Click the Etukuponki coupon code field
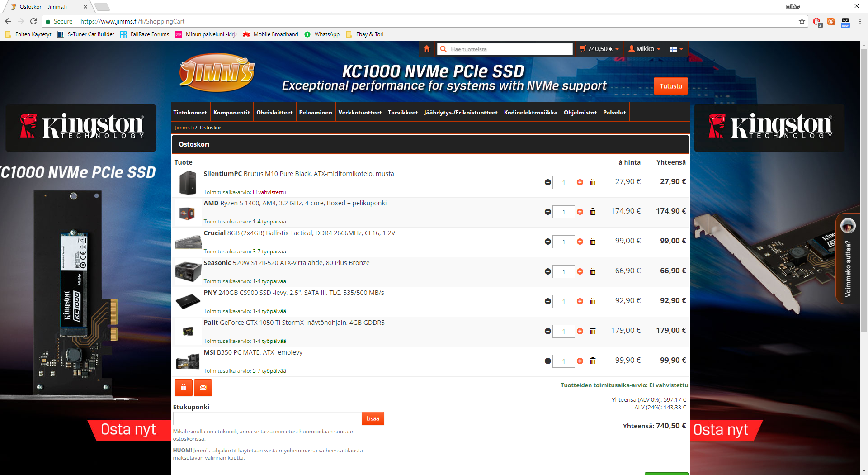 click(267, 418)
